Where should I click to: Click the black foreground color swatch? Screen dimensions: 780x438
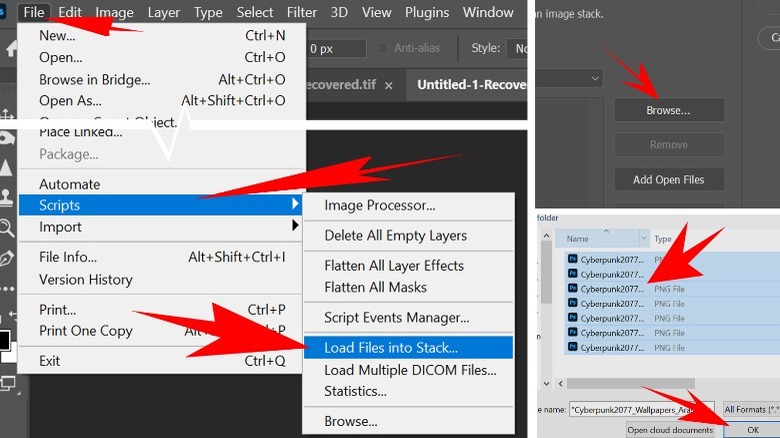[4, 340]
